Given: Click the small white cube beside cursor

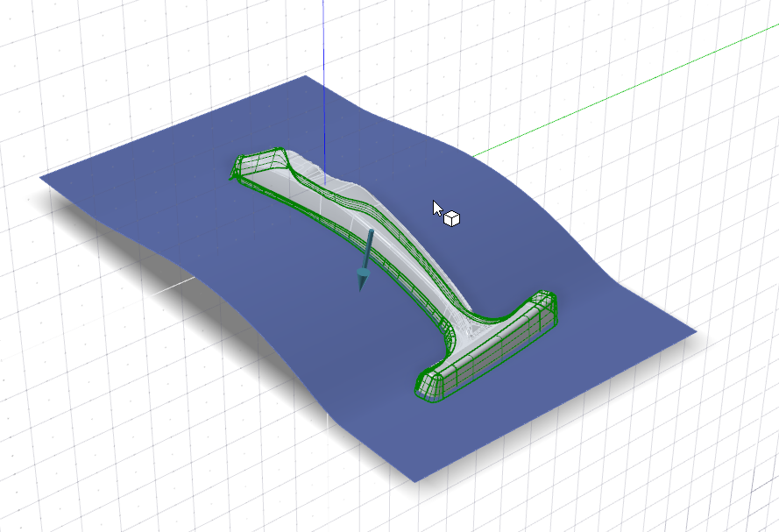Looking at the screenshot, I should 452,218.
